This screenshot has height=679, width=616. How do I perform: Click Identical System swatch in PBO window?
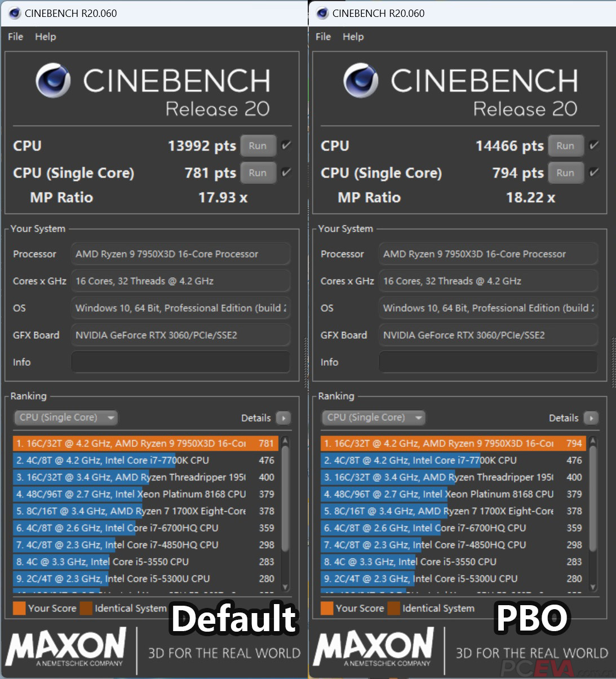coord(393,609)
